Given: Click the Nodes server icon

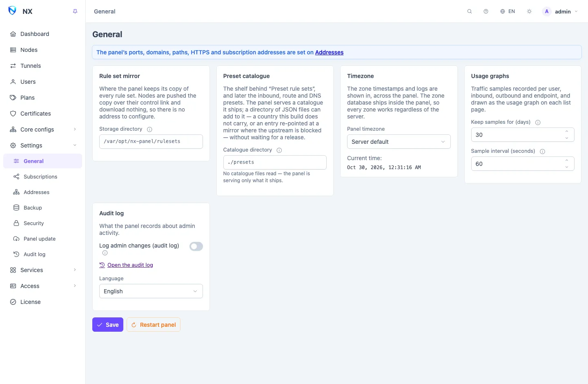Looking at the screenshot, I should pos(13,50).
